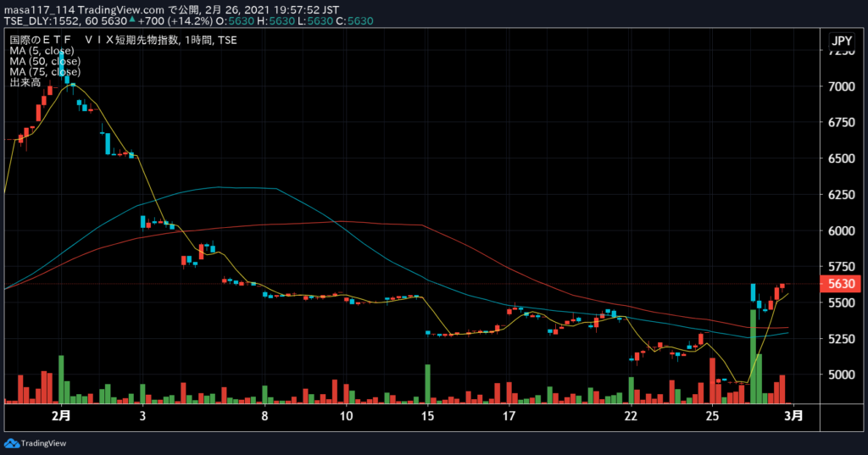Image resolution: width=868 pixels, height=455 pixels.
Task: Click the 3月 date label on time axis
Action: pos(793,415)
